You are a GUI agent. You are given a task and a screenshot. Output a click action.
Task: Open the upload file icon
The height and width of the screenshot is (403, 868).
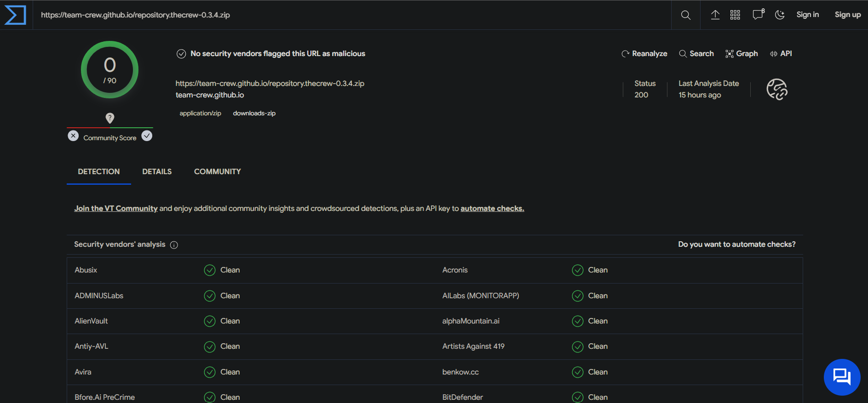pos(715,15)
